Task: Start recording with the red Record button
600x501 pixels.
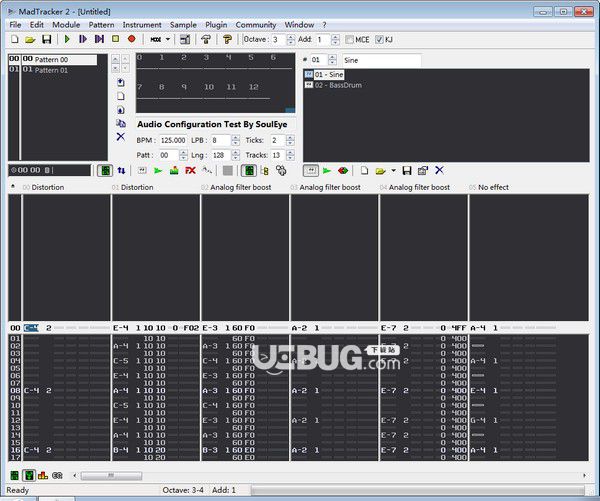Action: [x=132, y=39]
